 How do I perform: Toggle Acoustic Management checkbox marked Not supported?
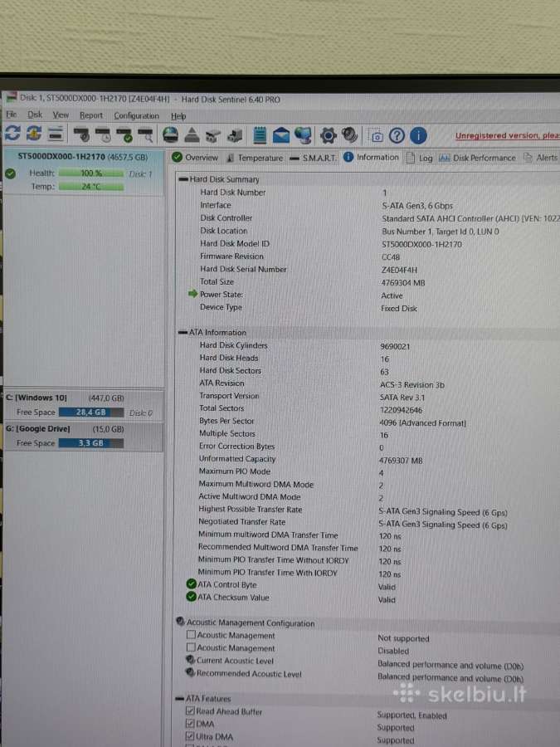click(191, 635)
